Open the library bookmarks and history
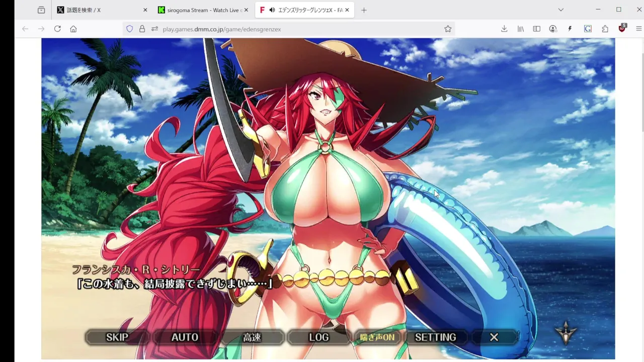 pos(521,29)
